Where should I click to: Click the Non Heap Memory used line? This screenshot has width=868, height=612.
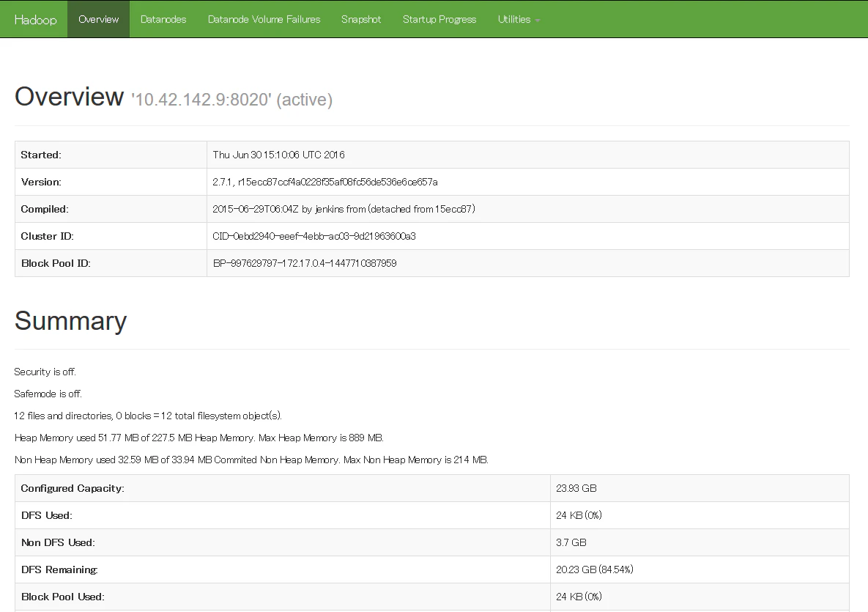(x=251, y=460)
